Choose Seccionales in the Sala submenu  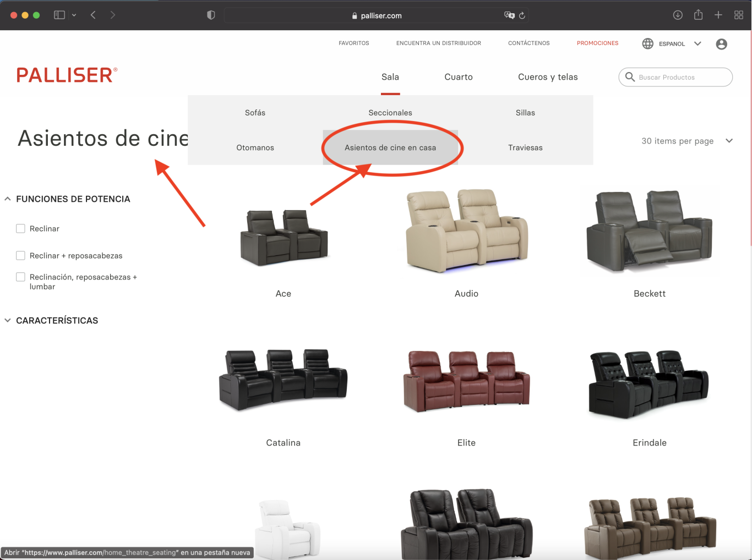click(x=390, y=113)
